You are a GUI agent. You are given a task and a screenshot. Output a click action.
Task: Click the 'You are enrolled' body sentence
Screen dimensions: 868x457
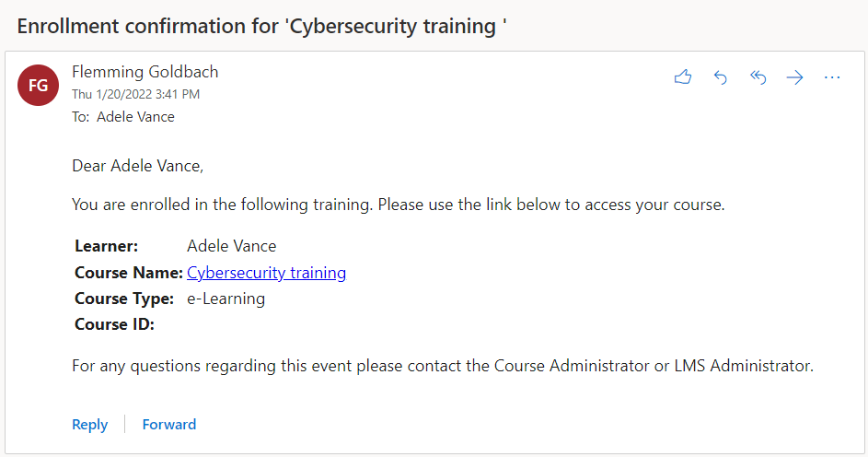coord(398,205)
